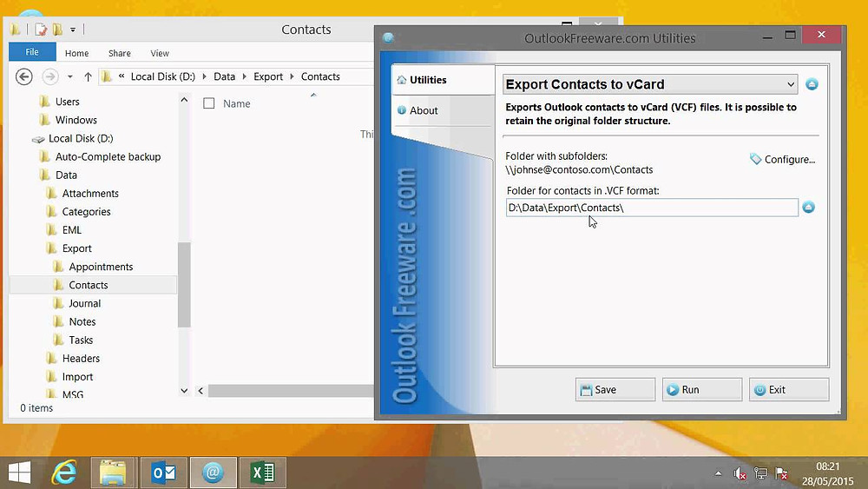Select the Import folder in the tree
Image resolution: width=868 pixels, height=489 pixels.
[x=77, y=377]
